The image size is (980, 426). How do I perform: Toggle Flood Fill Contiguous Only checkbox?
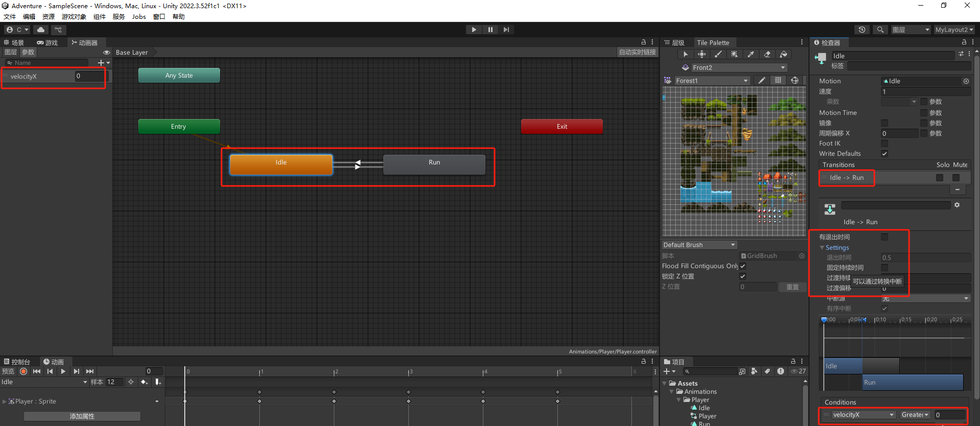click(743, 266)
